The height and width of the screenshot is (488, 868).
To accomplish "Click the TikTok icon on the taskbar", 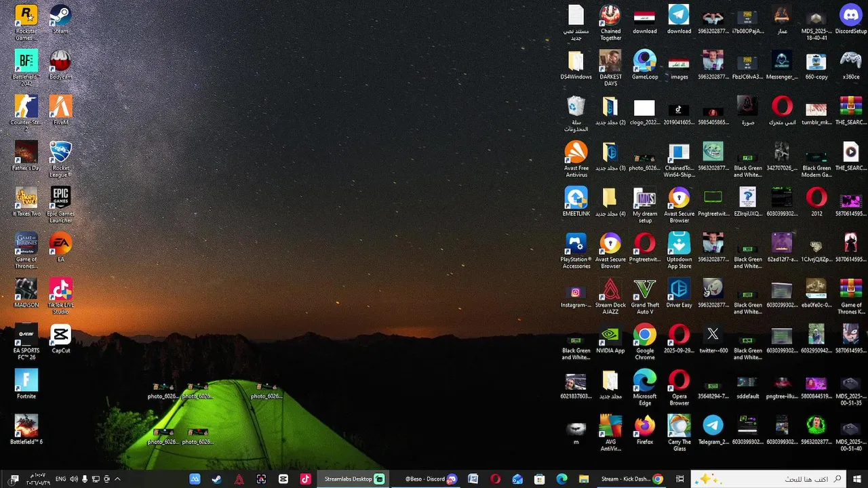I will pos(305,479).
